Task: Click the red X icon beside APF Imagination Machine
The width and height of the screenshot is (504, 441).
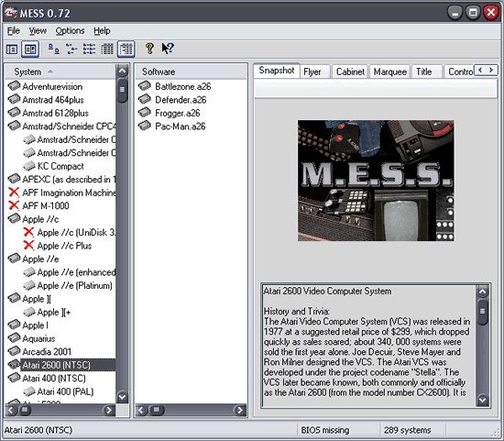Action: (14, 193)
